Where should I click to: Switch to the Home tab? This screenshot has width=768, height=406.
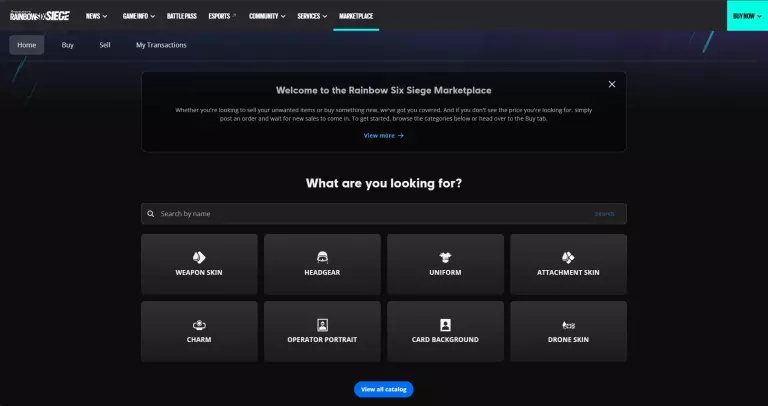[26, 45]
